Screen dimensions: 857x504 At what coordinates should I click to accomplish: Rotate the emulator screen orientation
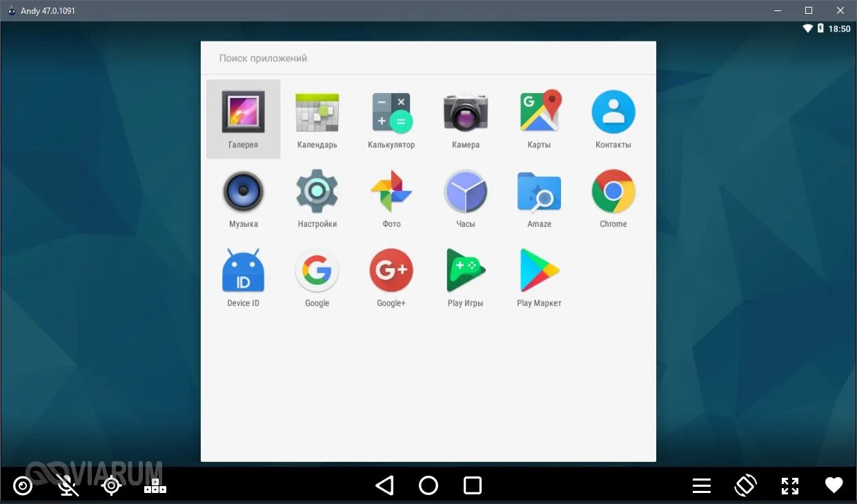coord(746,485)
